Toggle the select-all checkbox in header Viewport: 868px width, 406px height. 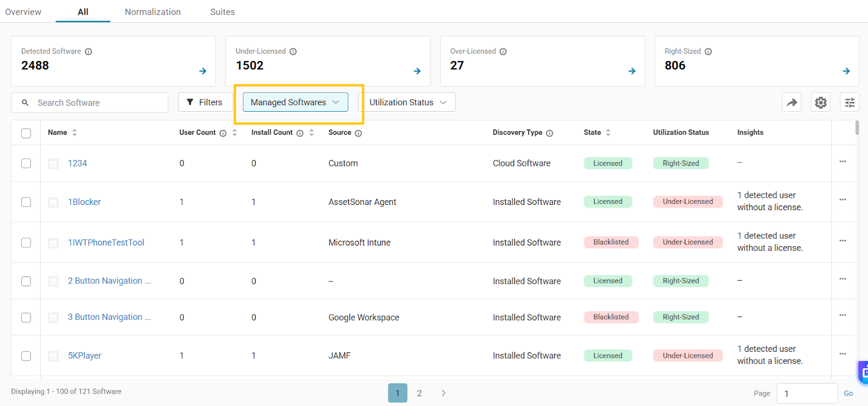coord(26,133)
